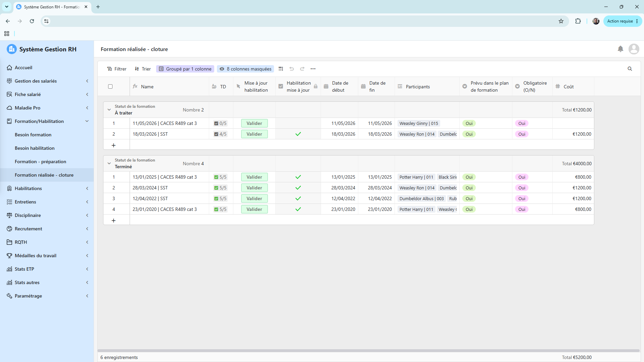The height and width of the screenshot is (362, 644).
Task: Click the Stats ETP chart icon
Action: pos(9,269)
